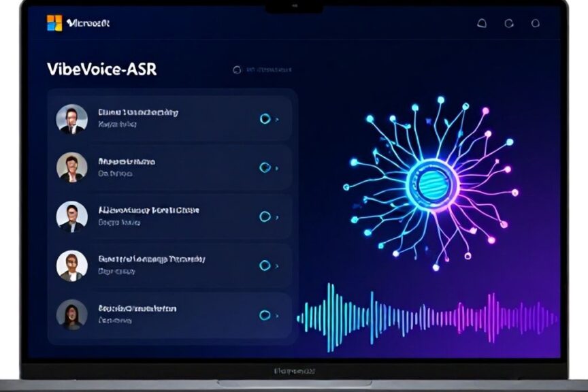Toggle the circle button on the third speaker row
588x392 pixels.
point(265,216)
